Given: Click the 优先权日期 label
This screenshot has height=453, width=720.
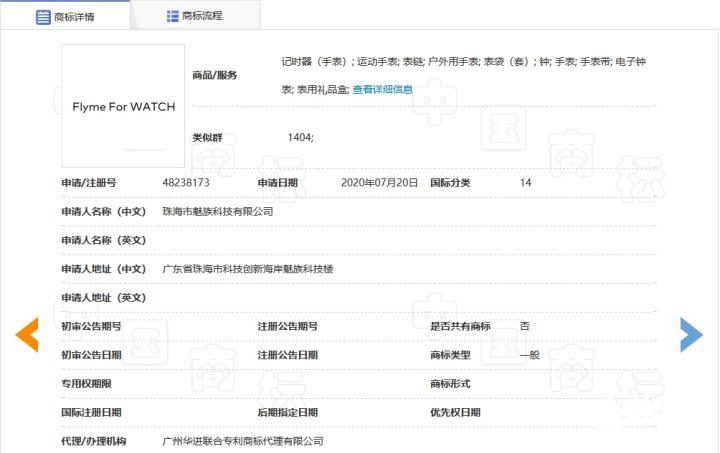Looking at the screenshot, I should click(455, 412).
